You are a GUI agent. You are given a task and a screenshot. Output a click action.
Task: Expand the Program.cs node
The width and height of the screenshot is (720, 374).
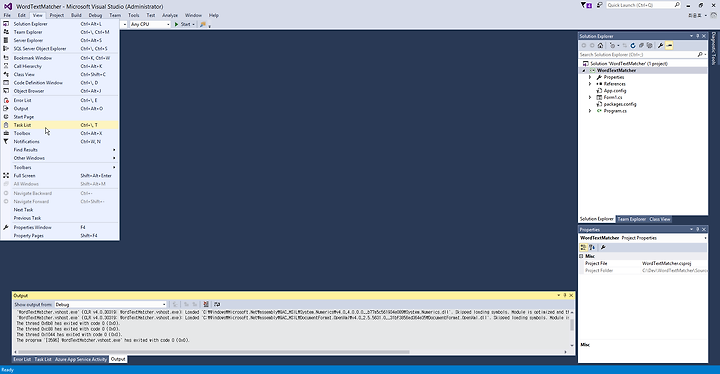[x=590, y=111]
